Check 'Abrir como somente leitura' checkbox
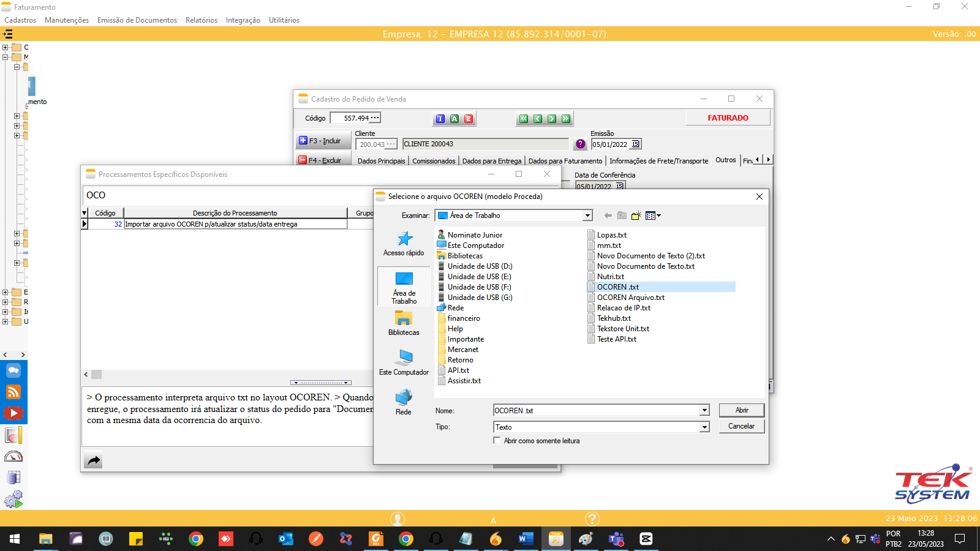Viewport: 980px width, 551px height. pyautogui.click(x=497, y=440)
